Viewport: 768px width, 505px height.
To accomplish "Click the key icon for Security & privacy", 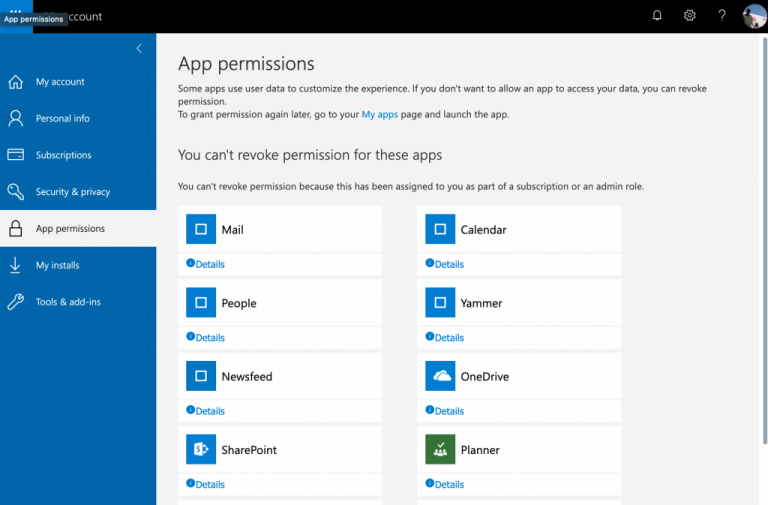I will pyautogui.click(x=16, y=192).
